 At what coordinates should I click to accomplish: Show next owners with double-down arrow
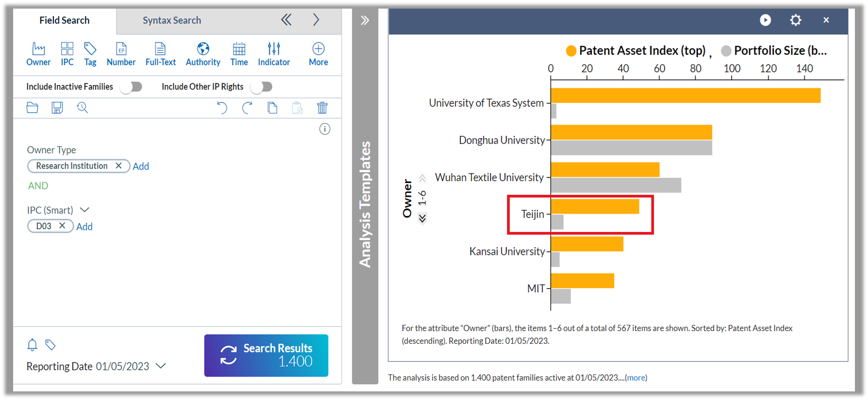[x=422, y=219]
